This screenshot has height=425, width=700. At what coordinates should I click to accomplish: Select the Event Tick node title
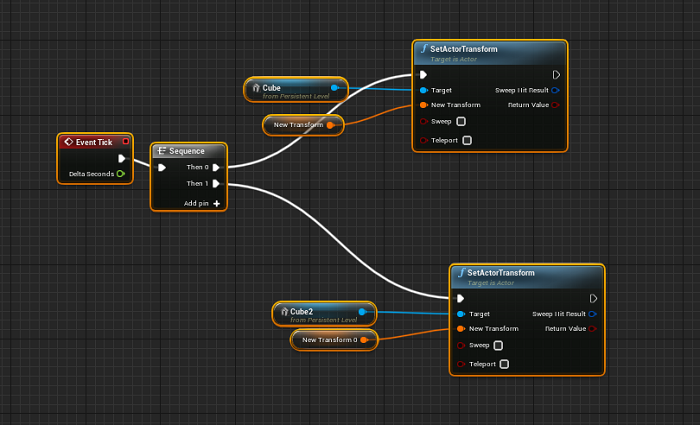pos(94,142)
